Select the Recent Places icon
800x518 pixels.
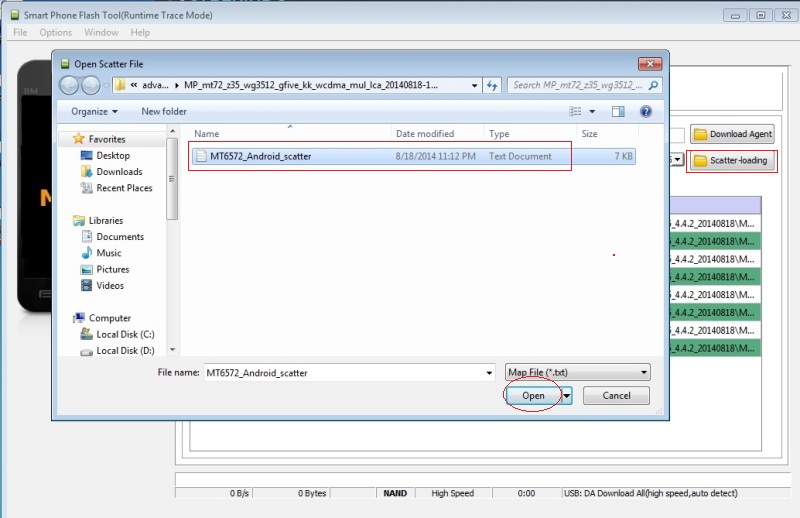click(86, 188)
